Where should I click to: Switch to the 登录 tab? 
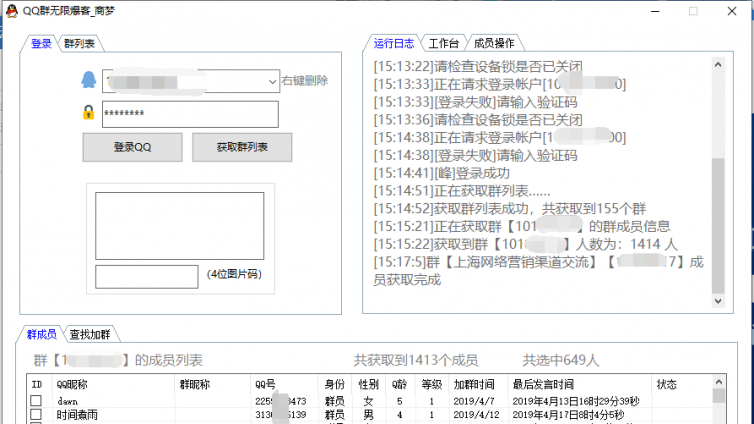click(41, 44)
